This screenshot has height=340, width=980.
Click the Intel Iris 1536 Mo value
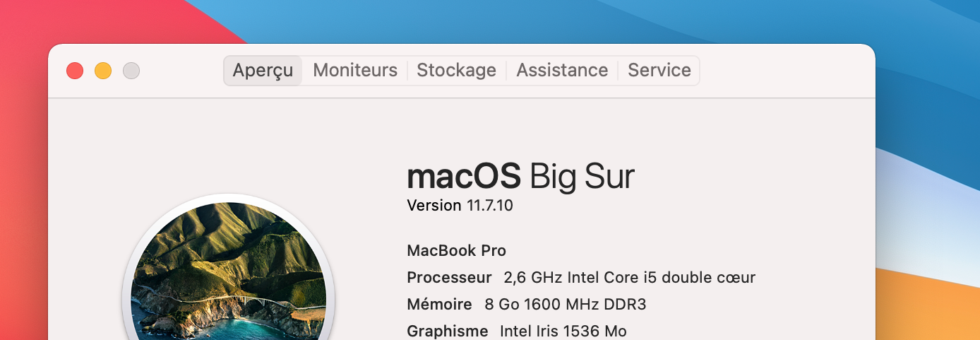[x=563, y=331]
